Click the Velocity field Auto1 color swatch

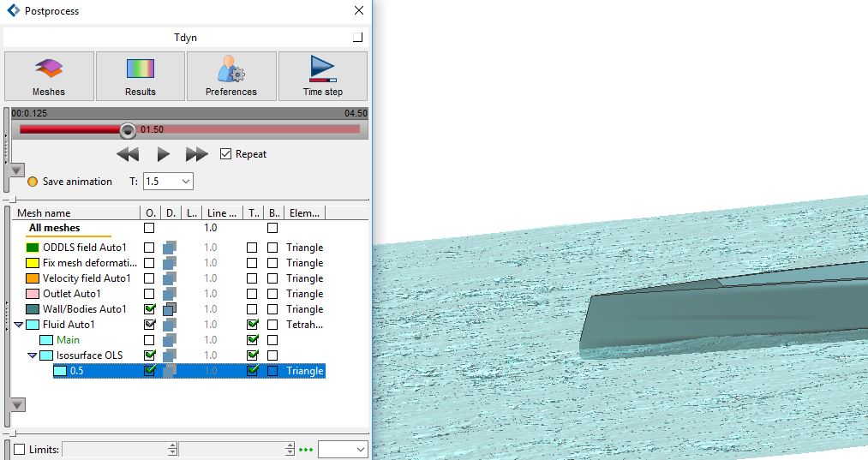pos(33,278)
